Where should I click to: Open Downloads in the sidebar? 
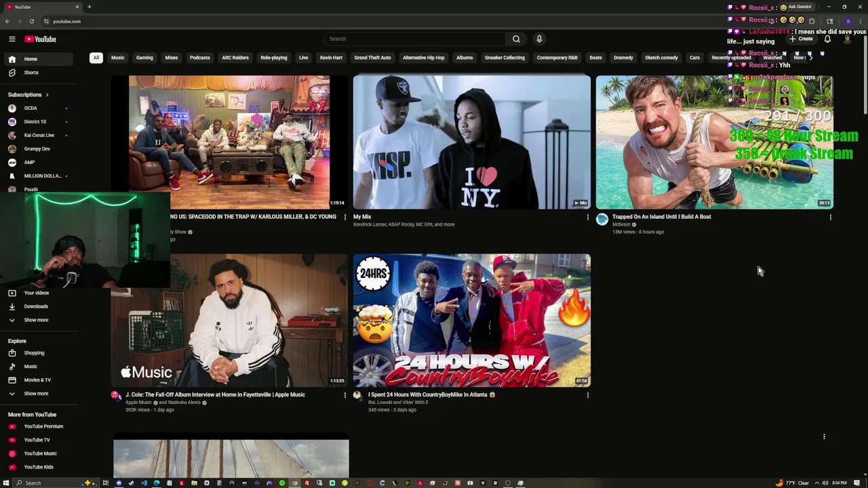coord(39,306)
